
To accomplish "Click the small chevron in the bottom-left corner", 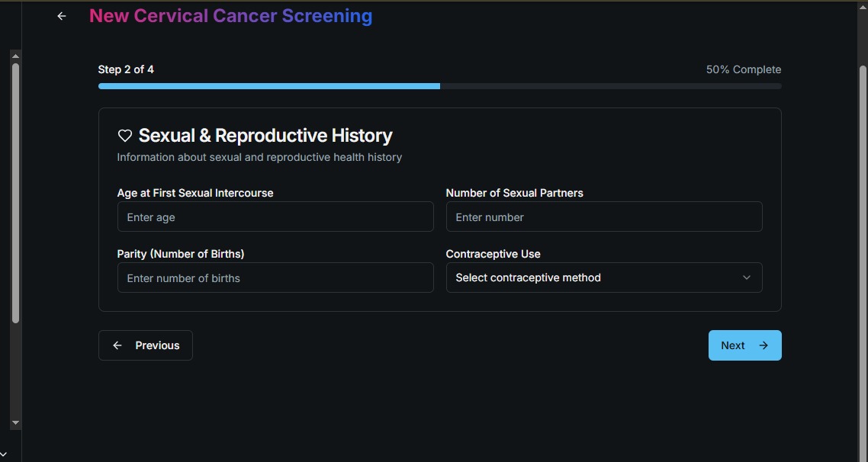I will point(3,455).
